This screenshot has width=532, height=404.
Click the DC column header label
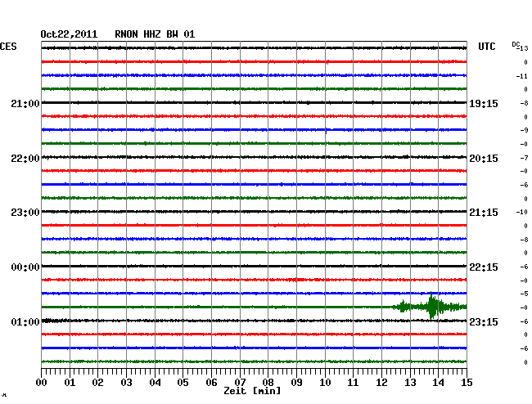coord(516,44)
